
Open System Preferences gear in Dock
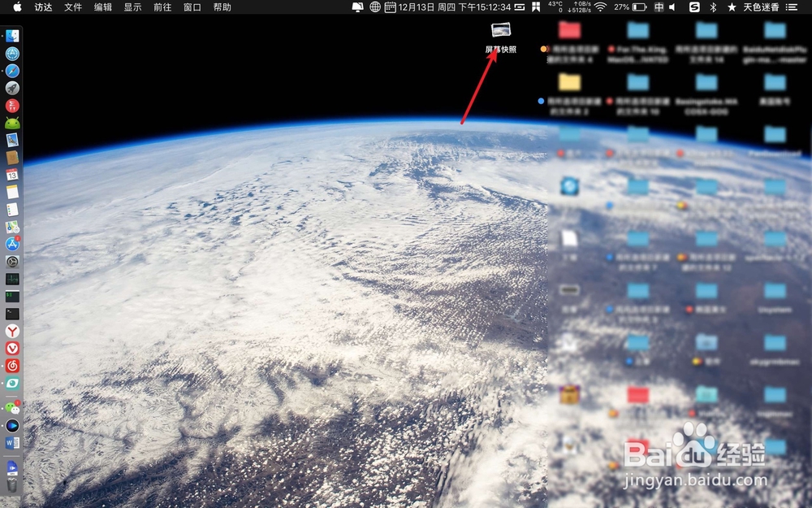pyautogui.click(x=12, y=262)
